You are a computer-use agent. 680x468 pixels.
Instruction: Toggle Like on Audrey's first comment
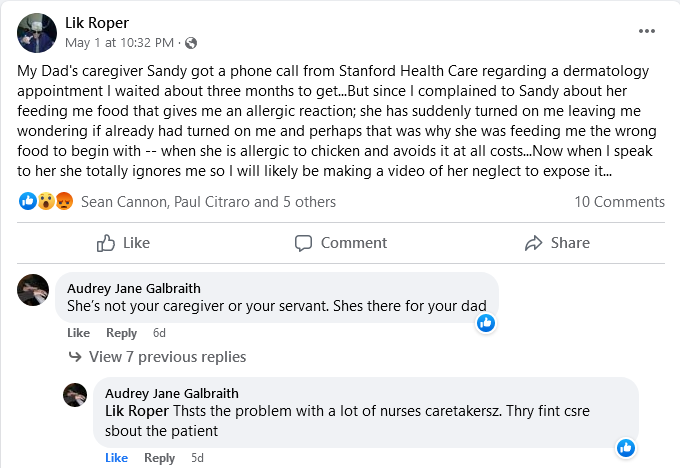[x=78, y=333]
